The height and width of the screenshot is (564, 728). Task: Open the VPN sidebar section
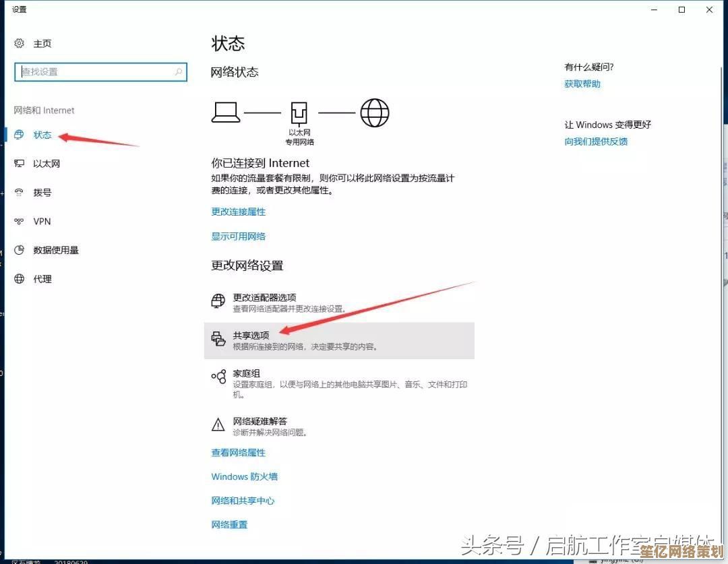tap(42, 222)
